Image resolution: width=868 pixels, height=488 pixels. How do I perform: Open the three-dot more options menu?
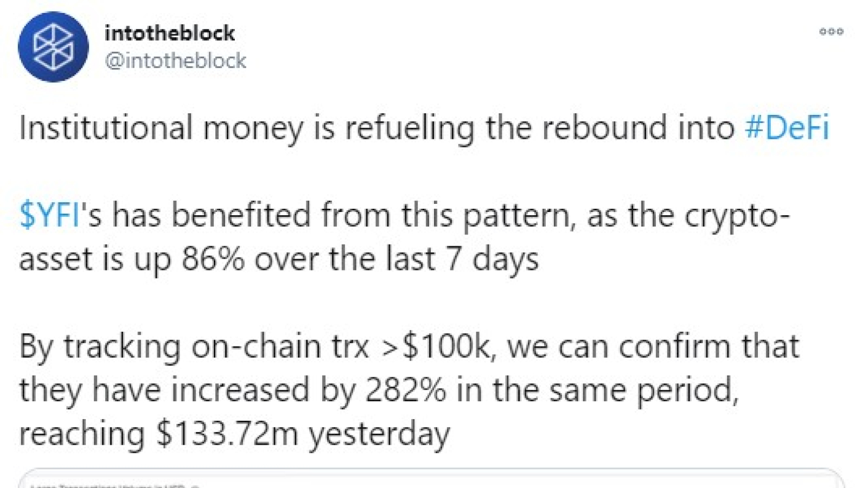[x=831, y=31]
